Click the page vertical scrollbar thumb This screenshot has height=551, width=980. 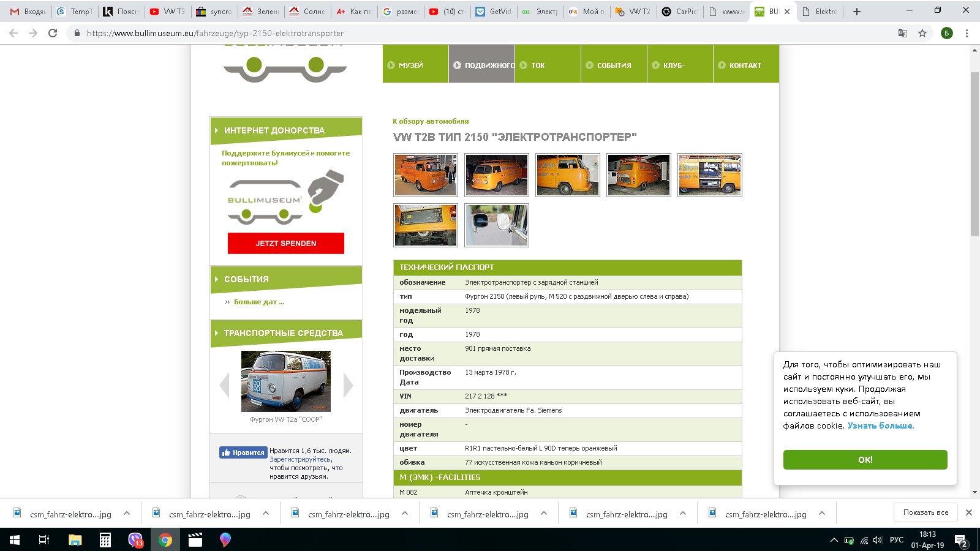coord(974,153)
